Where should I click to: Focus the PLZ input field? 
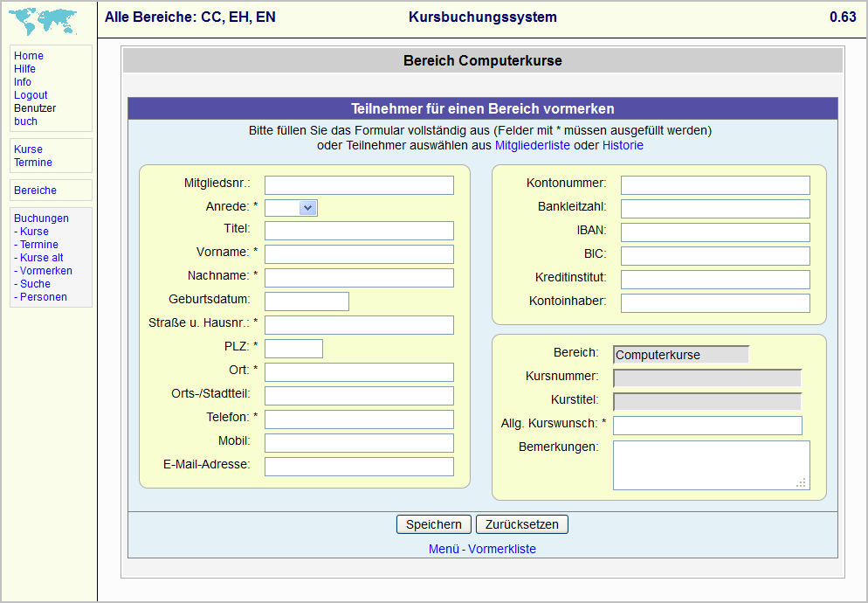coord(293,349)
